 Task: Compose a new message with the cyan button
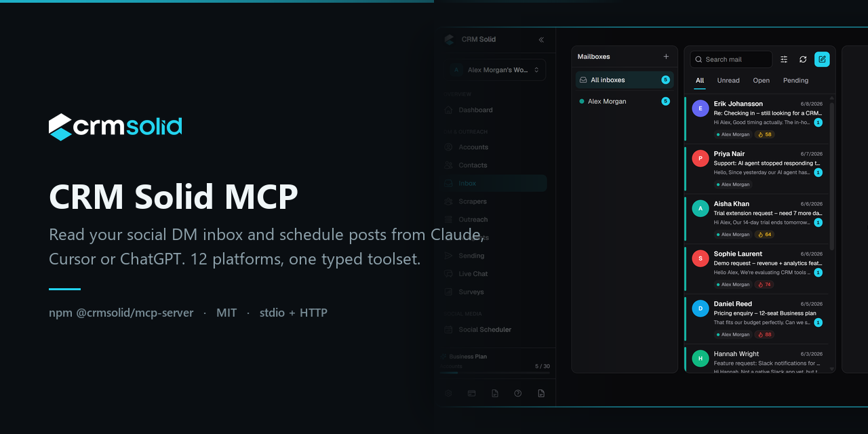click(x=822, y=60)
